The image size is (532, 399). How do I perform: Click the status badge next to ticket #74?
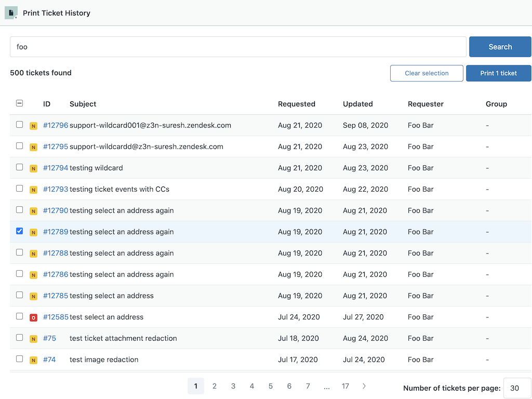[33, 360]
